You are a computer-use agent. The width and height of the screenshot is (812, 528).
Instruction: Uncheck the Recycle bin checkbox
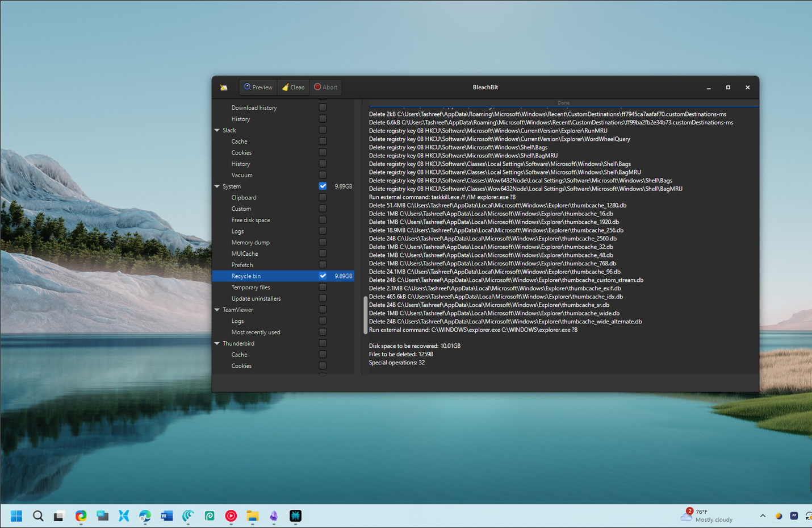coord(323,276)
